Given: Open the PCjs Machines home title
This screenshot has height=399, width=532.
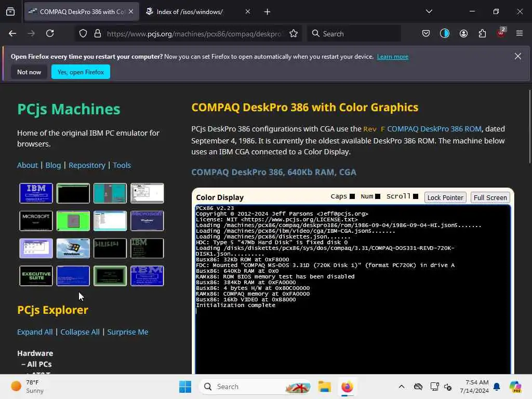Looking at the screenshot, I should click(x=69, y=109).
